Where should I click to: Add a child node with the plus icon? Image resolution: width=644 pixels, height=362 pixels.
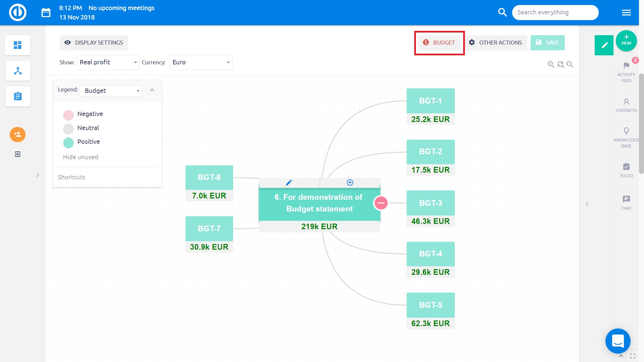[x=350, y=183]
